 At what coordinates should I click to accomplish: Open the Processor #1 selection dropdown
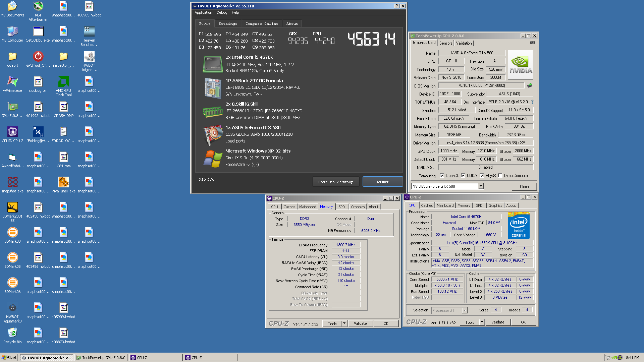point(449,310)
